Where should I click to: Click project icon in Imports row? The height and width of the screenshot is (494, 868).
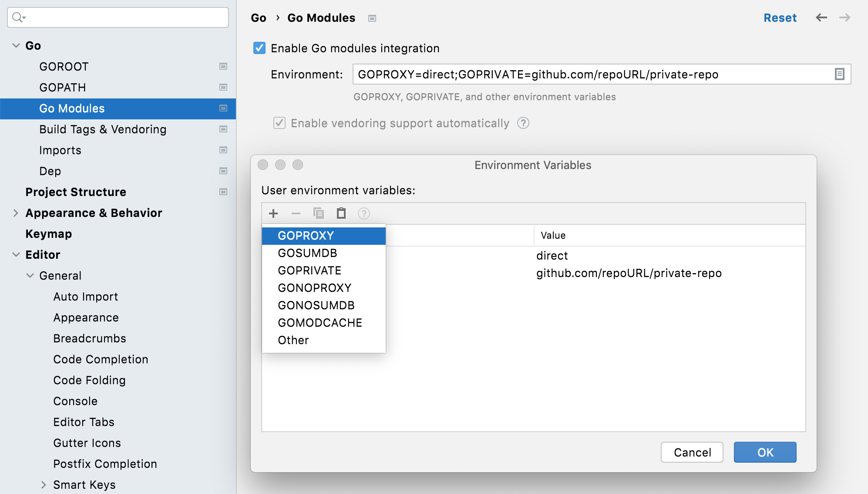coord(223,150)
